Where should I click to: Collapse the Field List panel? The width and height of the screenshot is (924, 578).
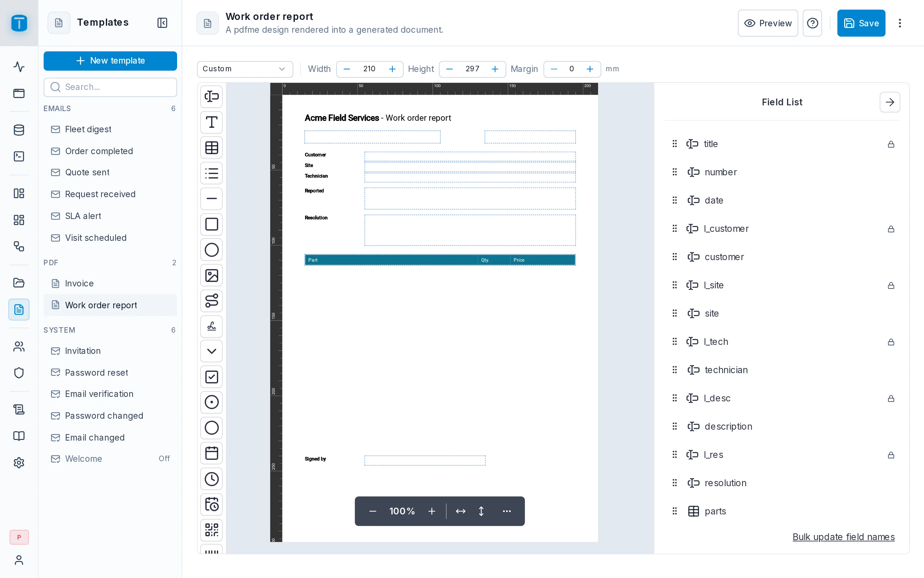pyautogui.click(x=890, y=102)
